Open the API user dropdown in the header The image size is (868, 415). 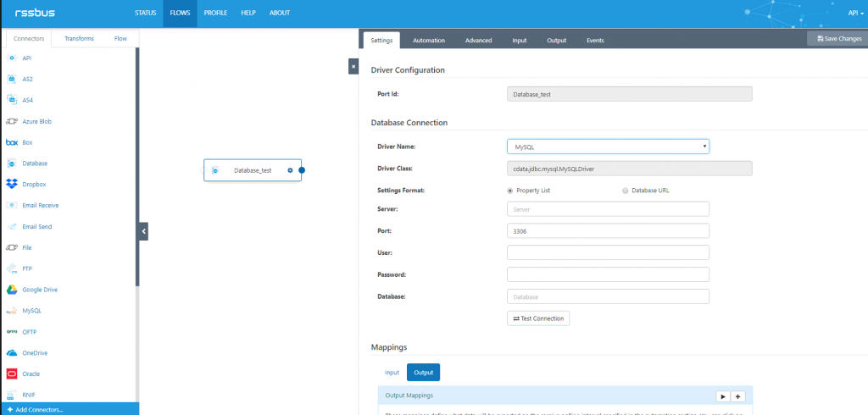856,14
